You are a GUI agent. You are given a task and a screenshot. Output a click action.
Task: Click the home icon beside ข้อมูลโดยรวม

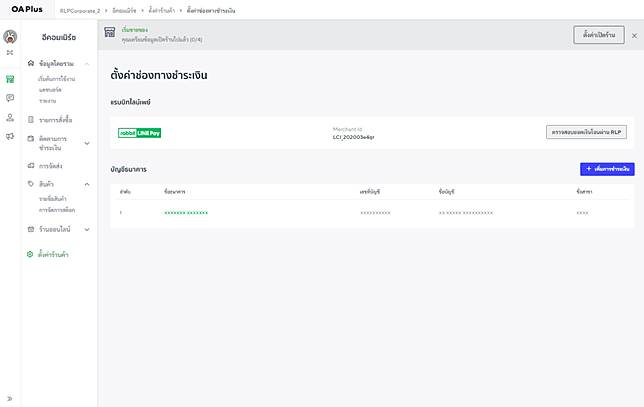[31, 63]
